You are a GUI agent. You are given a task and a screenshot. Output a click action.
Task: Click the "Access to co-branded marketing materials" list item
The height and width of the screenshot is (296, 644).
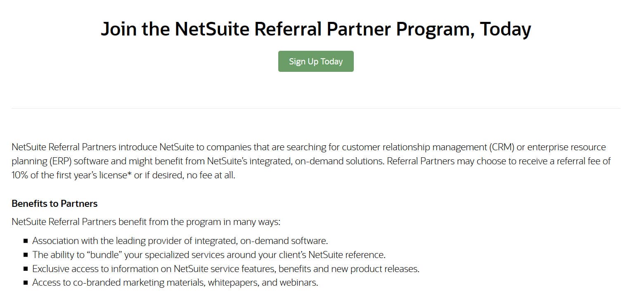coord(175,283)
